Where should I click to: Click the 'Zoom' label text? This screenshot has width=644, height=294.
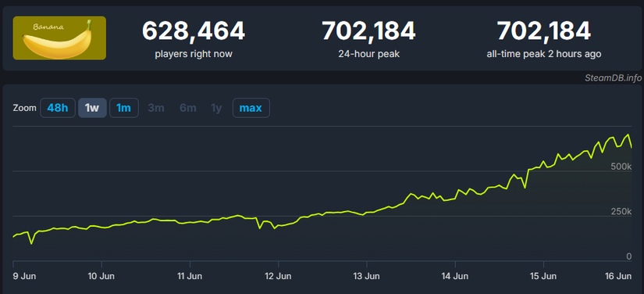coord(25,108)
